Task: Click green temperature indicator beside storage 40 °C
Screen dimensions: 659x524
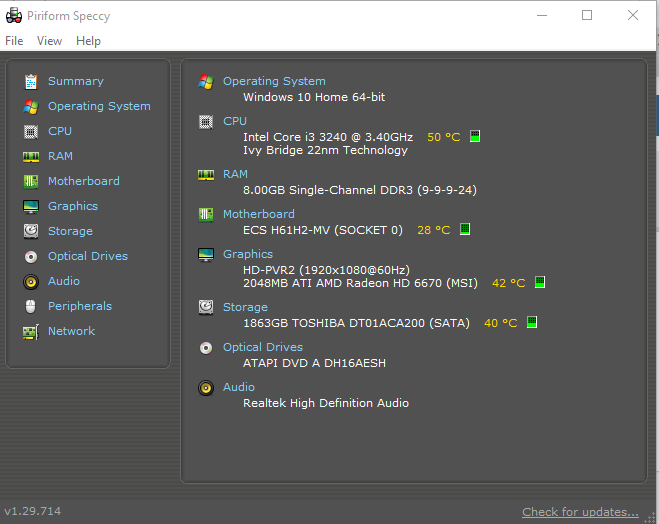Action: pyautogui.click(x=532, y=322)
